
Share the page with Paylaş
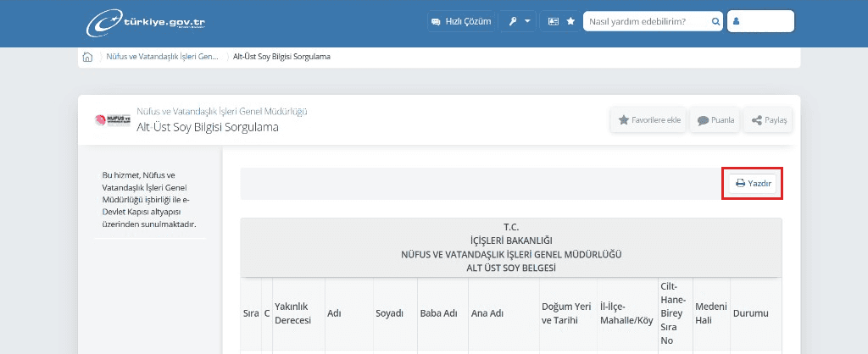coord(768,120)
